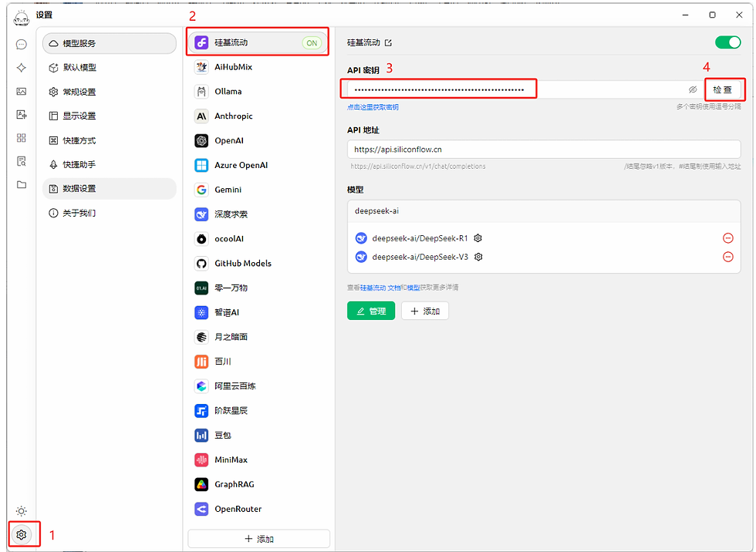Click the 检查 button to verify API key

(x=723, y=89)
